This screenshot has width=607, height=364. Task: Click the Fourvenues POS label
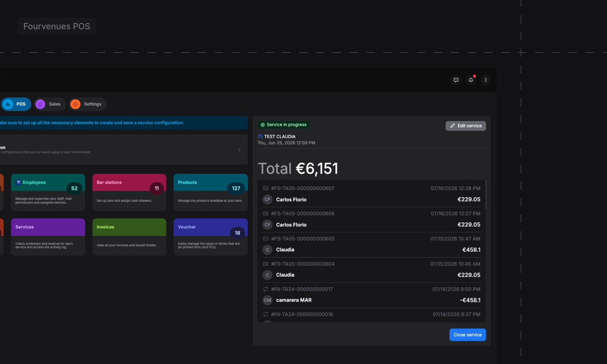coord(57,26)
